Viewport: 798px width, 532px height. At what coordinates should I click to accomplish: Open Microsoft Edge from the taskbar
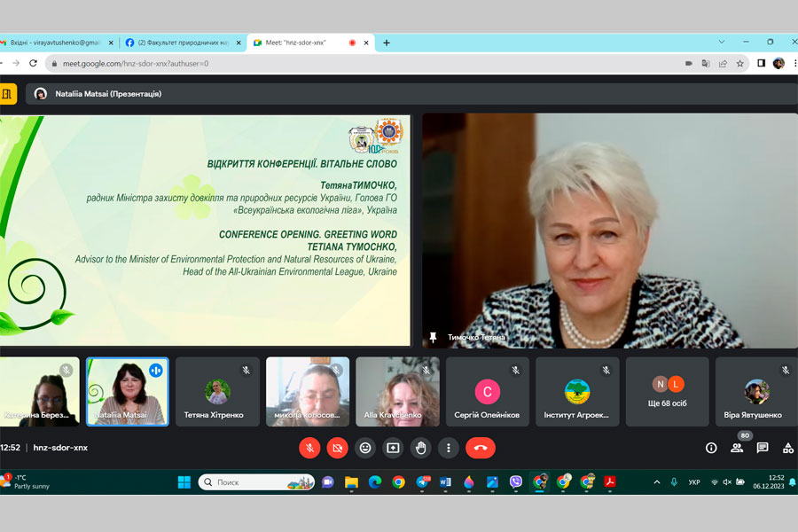point(375,482)
